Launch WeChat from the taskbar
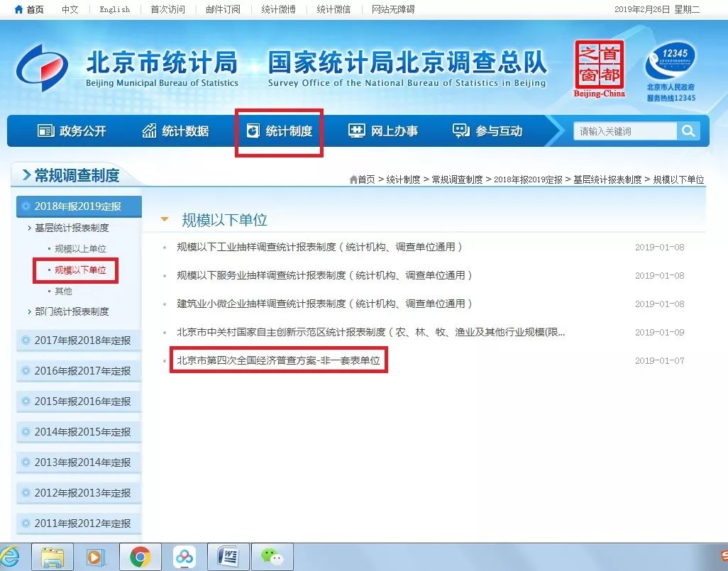Screen dimensions: 728x571 (272, 558)
